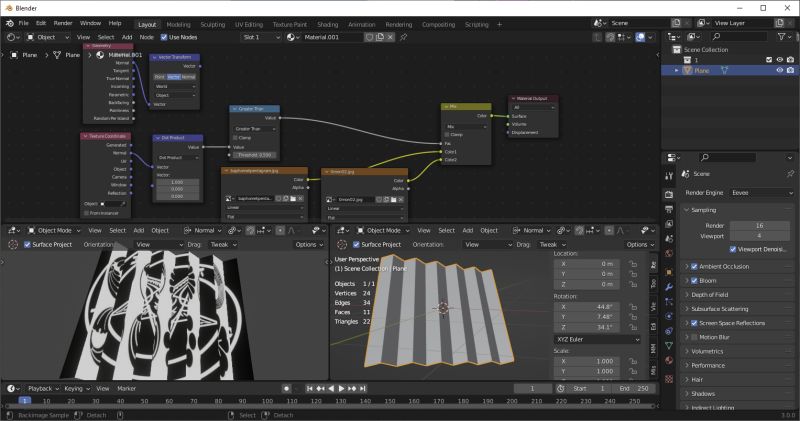Open the Scene properties tab icon
The image size is (800, 421).
pos(669,239)
